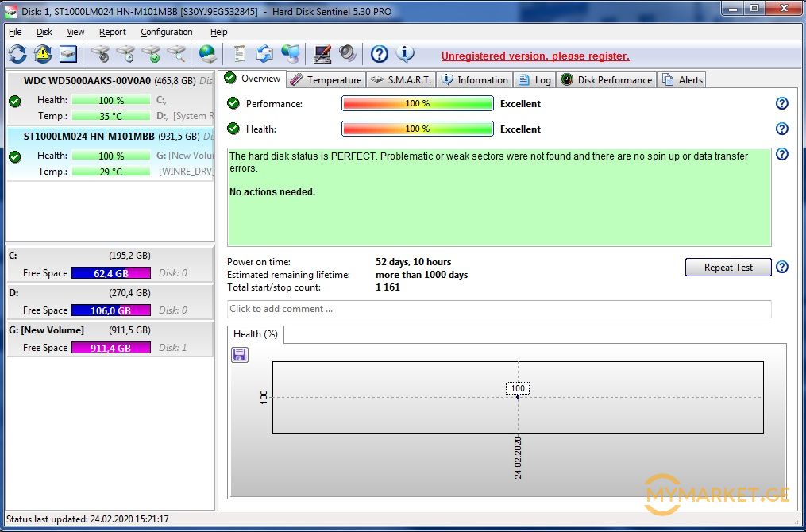
Task: Click the send report envelope arrows icon
Action: coord(264,53)
